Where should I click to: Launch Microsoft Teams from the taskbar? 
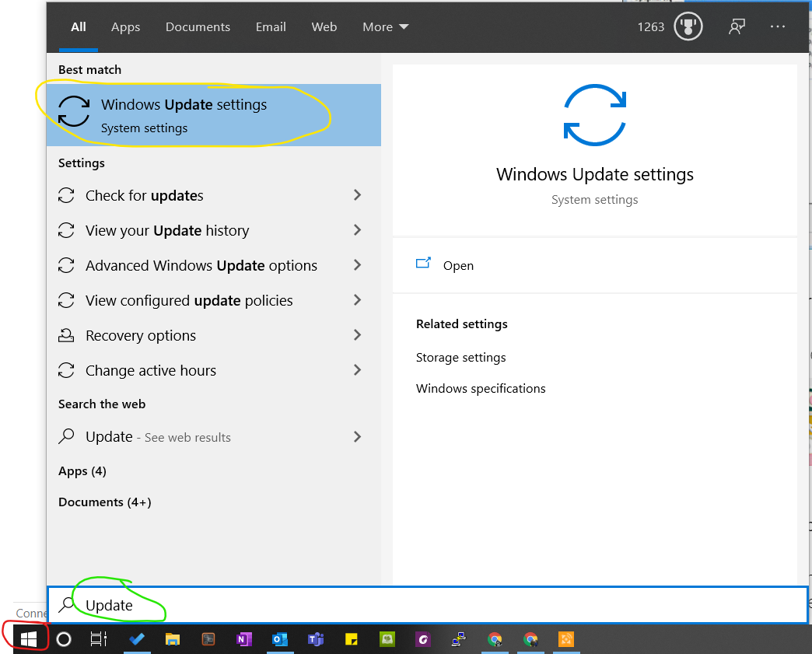click(x=315, y=639)
